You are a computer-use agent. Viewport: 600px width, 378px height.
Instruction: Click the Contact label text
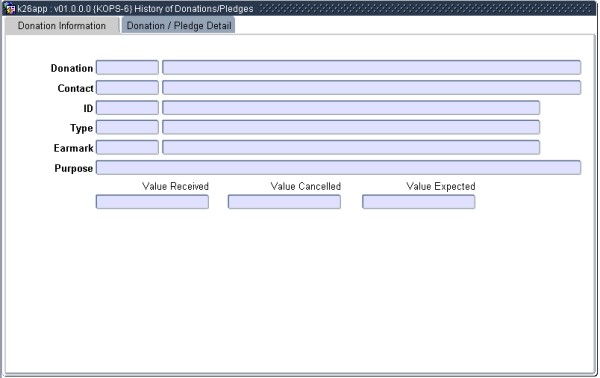(75, 88)
